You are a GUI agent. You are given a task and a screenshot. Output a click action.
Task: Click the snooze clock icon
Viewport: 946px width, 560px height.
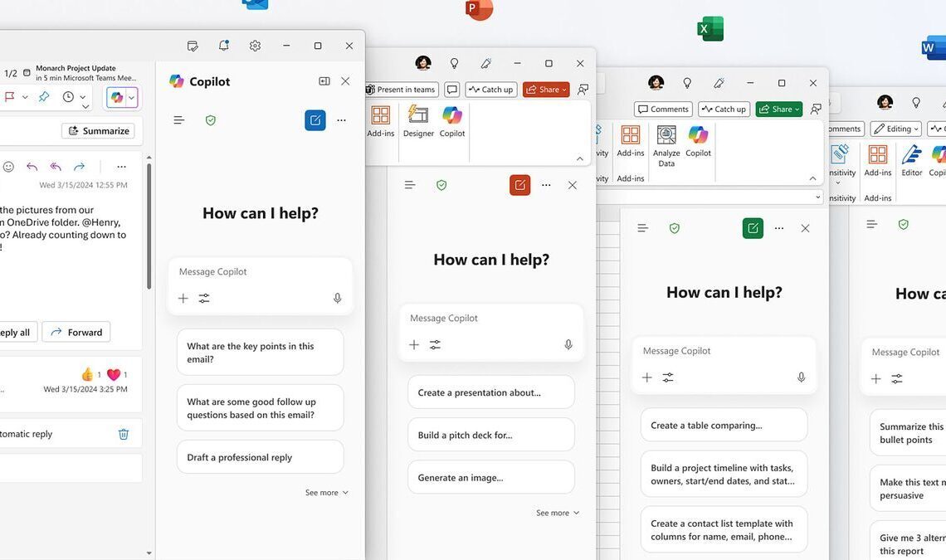tap(68, 96)
